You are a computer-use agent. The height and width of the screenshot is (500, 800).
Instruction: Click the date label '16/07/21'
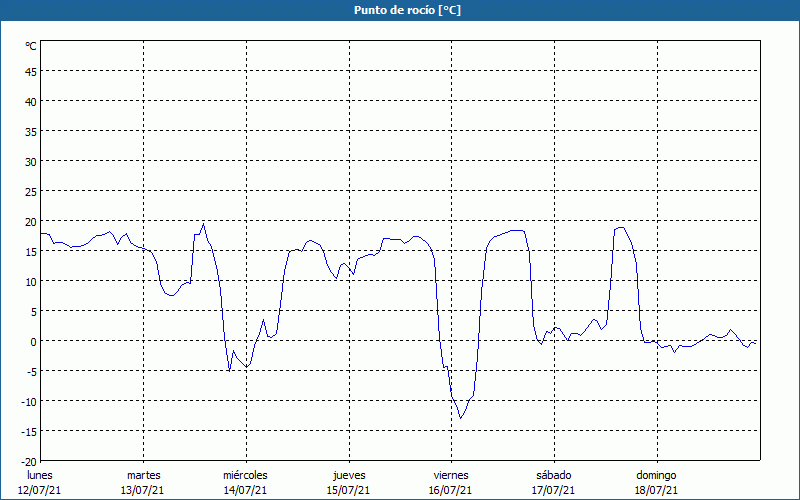click(451, 490)
